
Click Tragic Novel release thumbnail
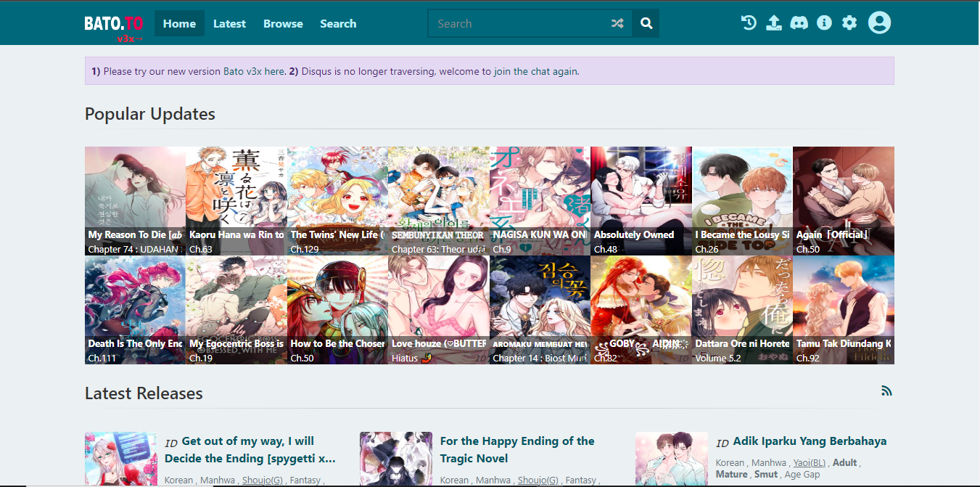[396, 459]
